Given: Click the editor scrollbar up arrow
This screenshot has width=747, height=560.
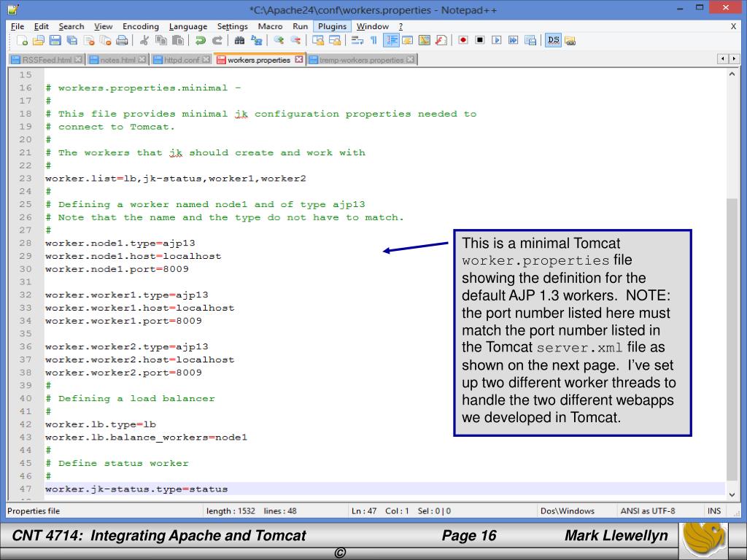Looking at the screenshot, I should (732, 74).
